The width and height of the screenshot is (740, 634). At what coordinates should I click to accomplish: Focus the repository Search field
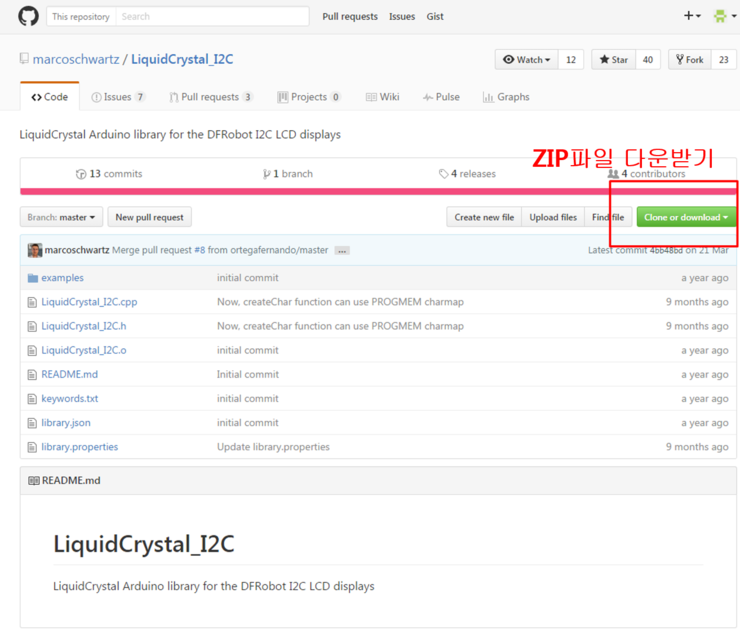coord(212,17)
